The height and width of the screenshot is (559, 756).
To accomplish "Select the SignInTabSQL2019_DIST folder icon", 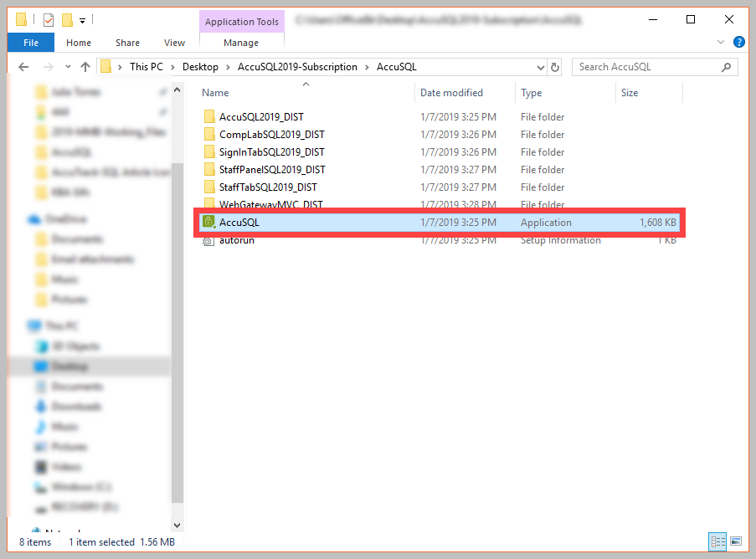I will [x=209, y=151].
